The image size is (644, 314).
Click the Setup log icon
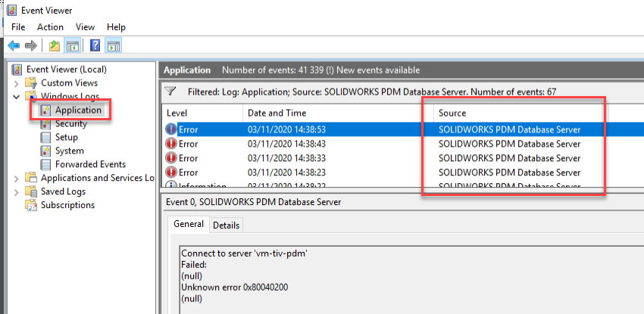pos(45,137)
